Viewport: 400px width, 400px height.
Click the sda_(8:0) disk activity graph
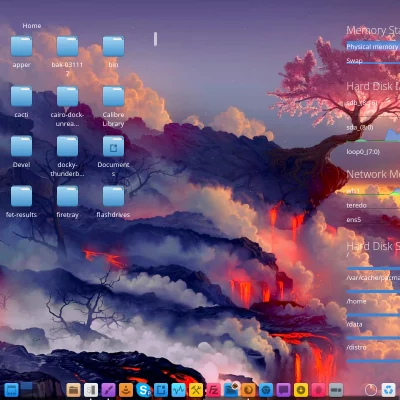(373, 136)
